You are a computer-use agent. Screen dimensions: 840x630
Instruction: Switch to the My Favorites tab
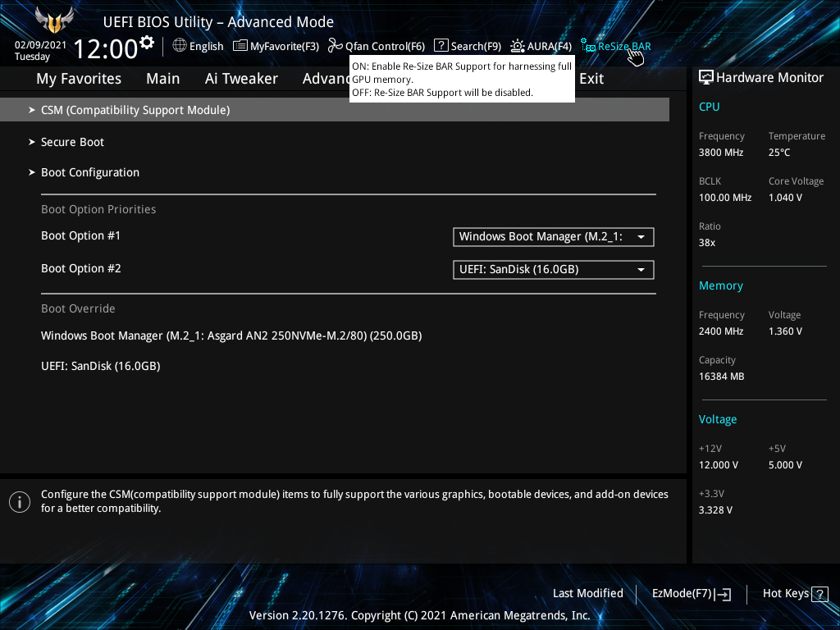pos(79,79)
